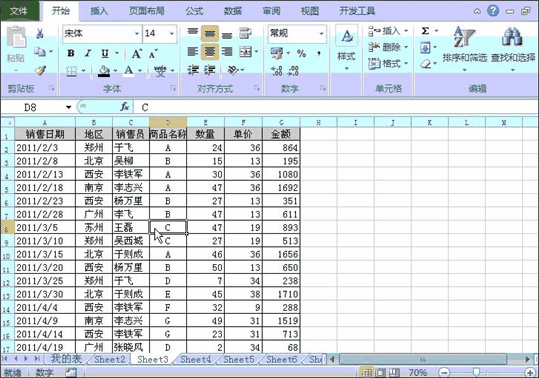
Task: Click the cell borders icon
Action: pyautogui.click(x=72, y=71)
